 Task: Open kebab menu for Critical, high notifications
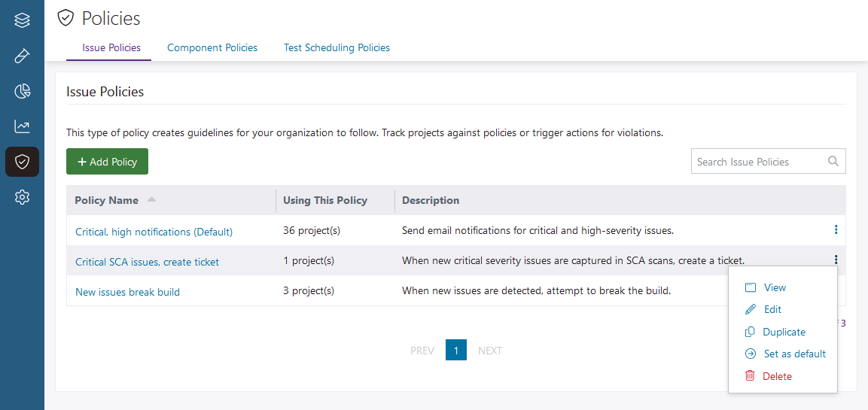(x=836, y=230)
